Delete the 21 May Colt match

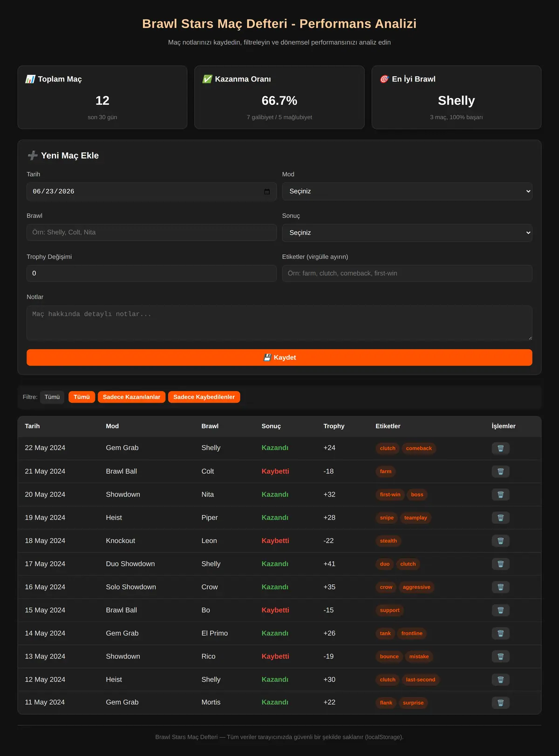[500, 472]
